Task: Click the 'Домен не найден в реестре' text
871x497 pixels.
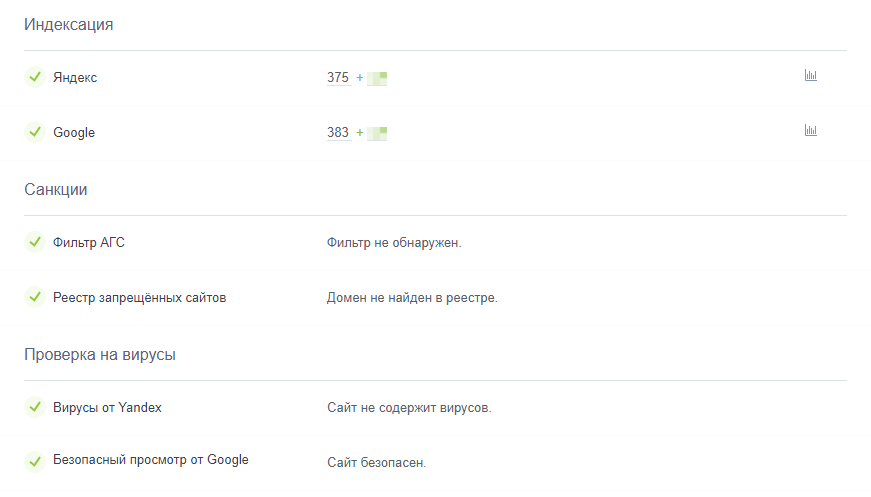Action: coord(412,298)
